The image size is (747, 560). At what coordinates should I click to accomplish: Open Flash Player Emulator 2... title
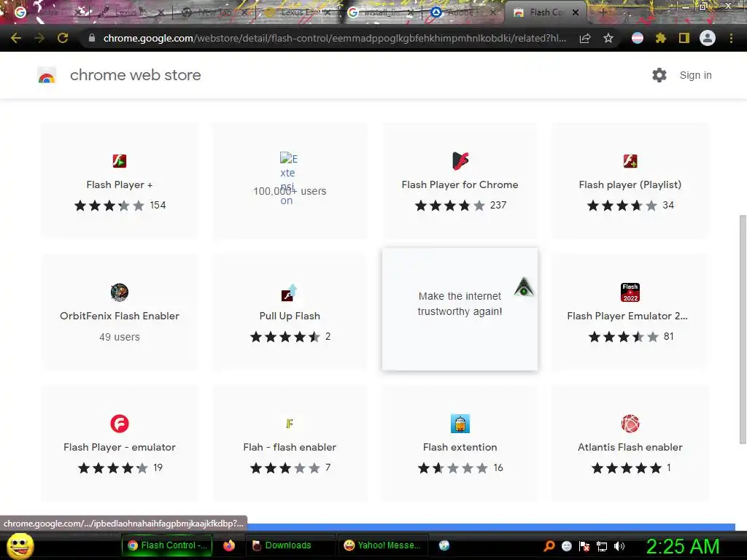(x=627, y=316)
